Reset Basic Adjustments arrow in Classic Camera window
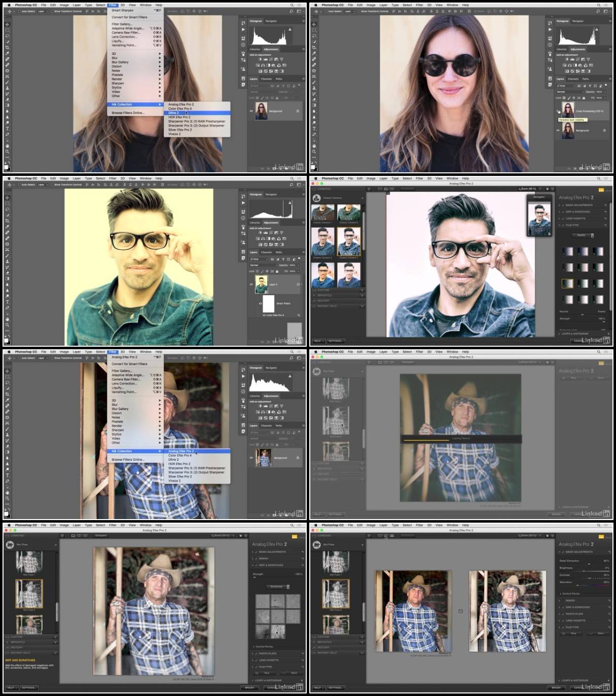 [x=605, y=205]
